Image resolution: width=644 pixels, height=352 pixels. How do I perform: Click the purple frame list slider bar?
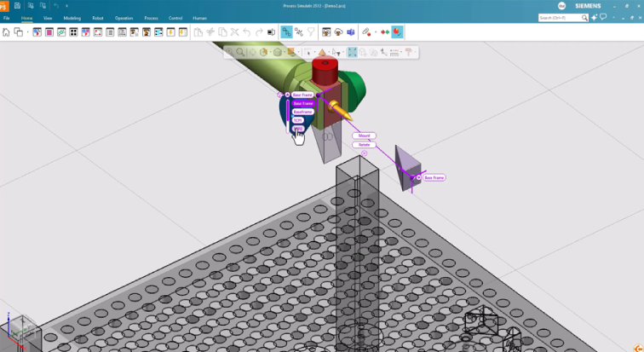pos(288,112)
